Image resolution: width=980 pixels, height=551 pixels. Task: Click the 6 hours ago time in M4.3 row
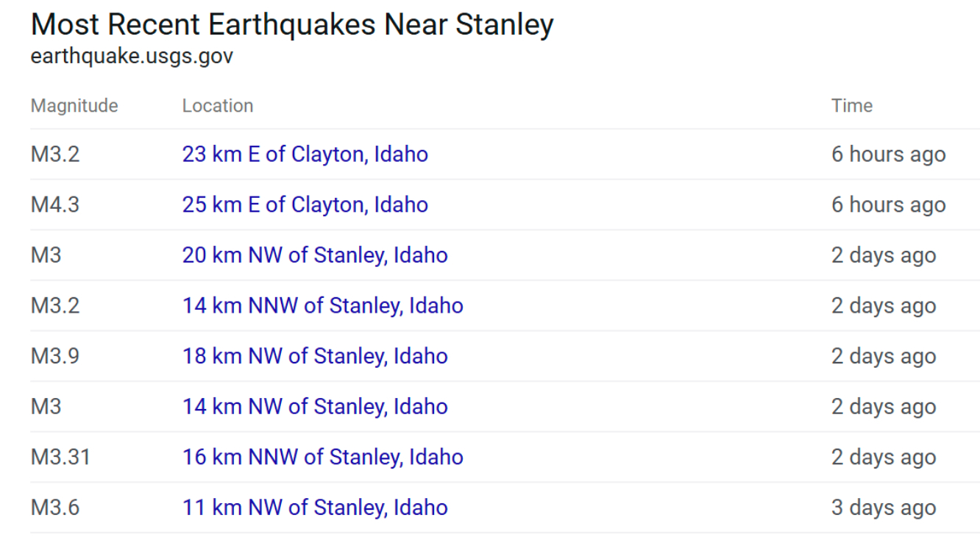(x=889, y=205)
